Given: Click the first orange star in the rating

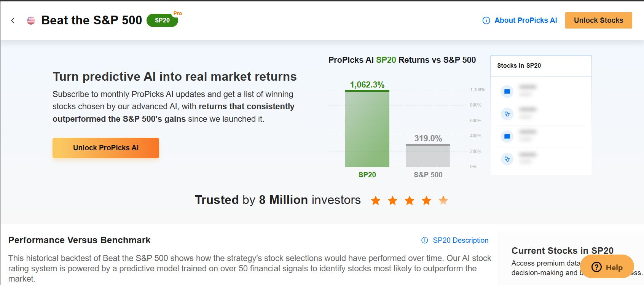Looking at the screenshot, I should tap(376, 200).
